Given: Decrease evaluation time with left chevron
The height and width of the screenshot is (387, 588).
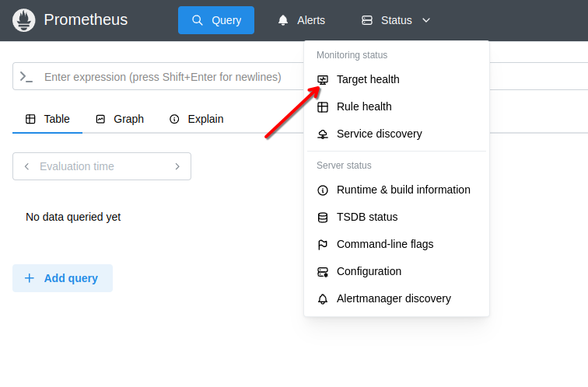Looking at the screenshot, I should (x=27, y=166).
